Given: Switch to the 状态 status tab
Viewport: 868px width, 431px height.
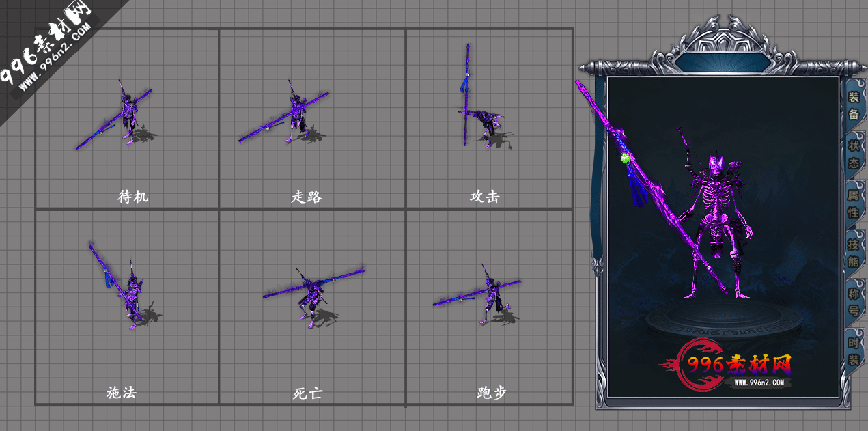Looking at the screenshot, I should (854, 155).
